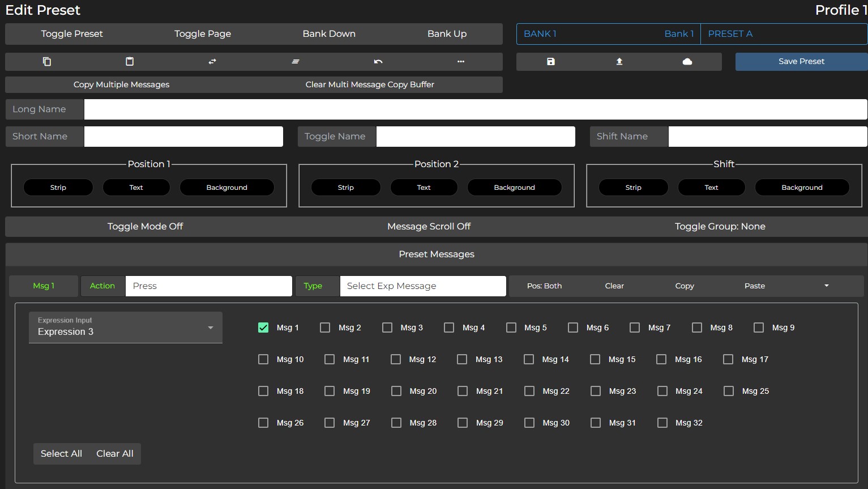Open the Expression Input dropdown
The width and height of the screenshot is (868, 489).
coord(126,328)
